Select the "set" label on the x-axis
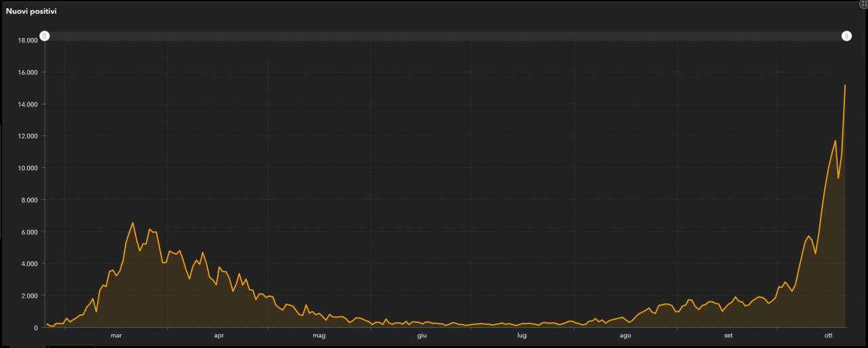Image resolution: width=868 pixels, height=348 pixels. coord(728,336)
